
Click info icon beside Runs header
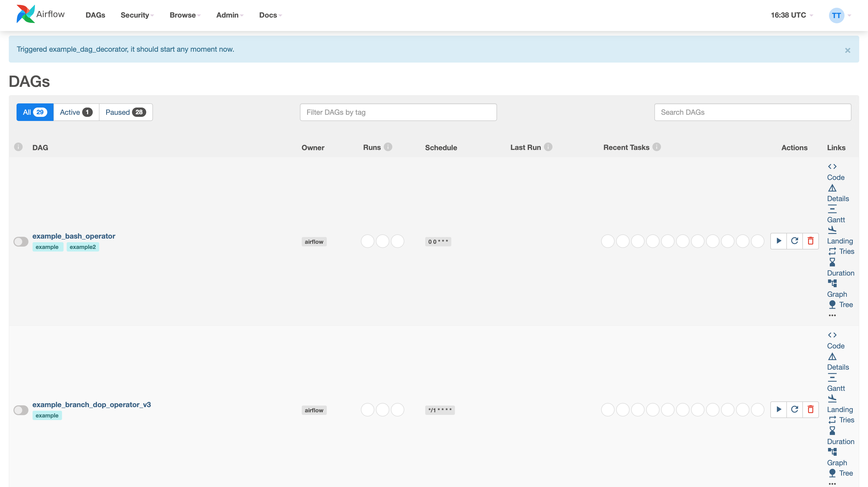click(x=388, y=147)
